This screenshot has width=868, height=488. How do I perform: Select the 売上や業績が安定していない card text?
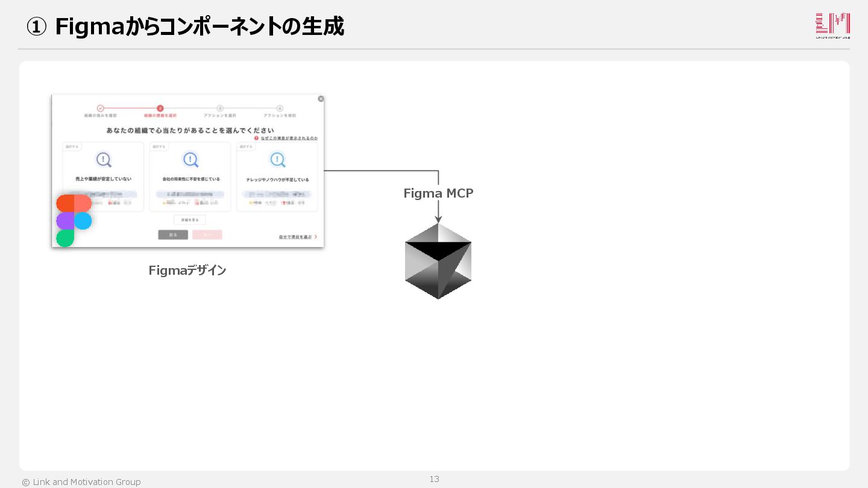(104, 179)
